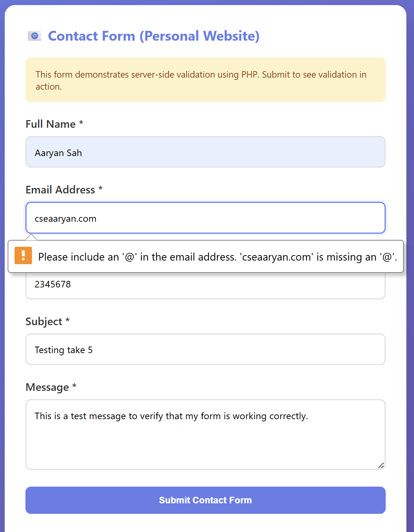
Task: Click the Subject field with 'Testing take 5'
Action: 205,349
